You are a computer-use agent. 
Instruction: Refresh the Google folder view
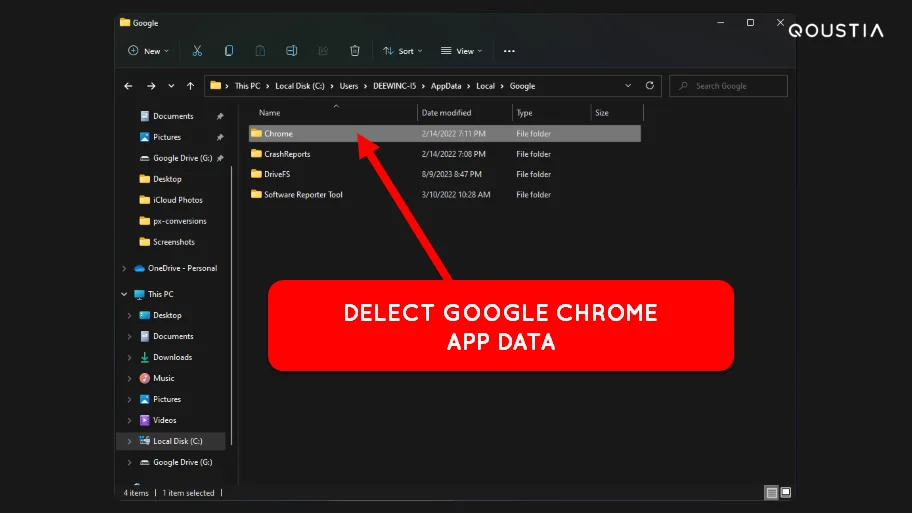click(x=650, y=86)
